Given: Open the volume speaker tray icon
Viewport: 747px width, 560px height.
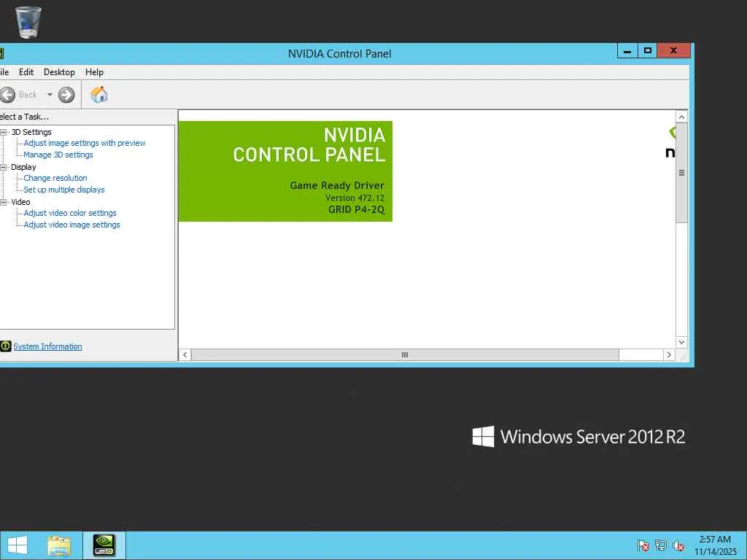Looking at the screenshot, I should point(678,545).
